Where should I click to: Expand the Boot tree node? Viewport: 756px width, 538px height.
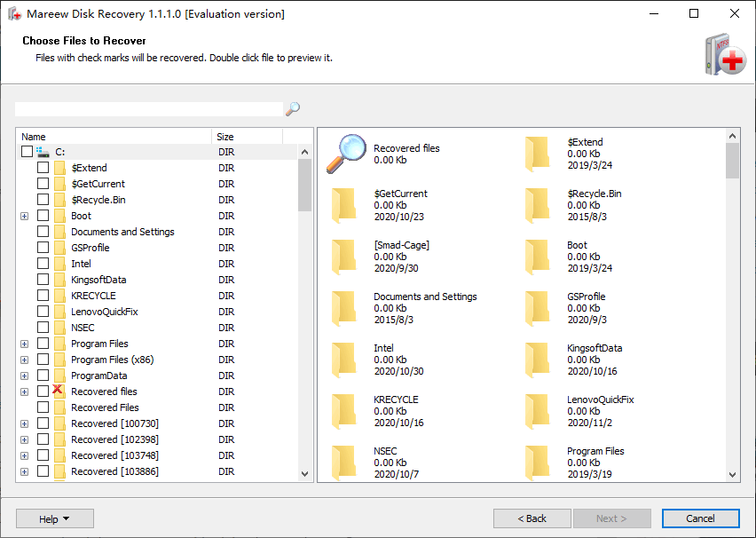coord(25,216)
